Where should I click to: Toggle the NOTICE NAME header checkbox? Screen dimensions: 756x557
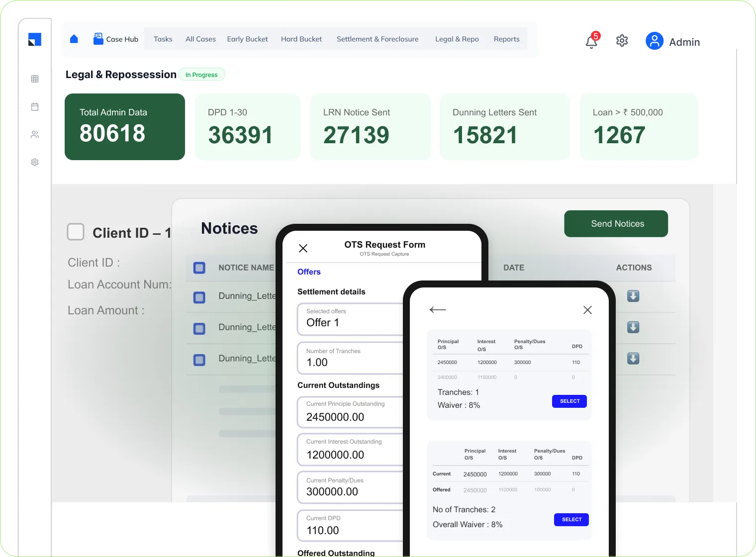[x=199, y=268]
